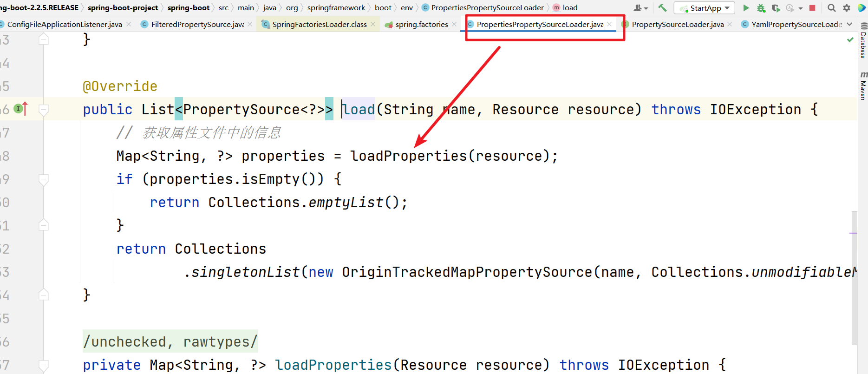Click the springframework breadcrumb
Viewport: 868px width, 374px height.
coord(336,7)
